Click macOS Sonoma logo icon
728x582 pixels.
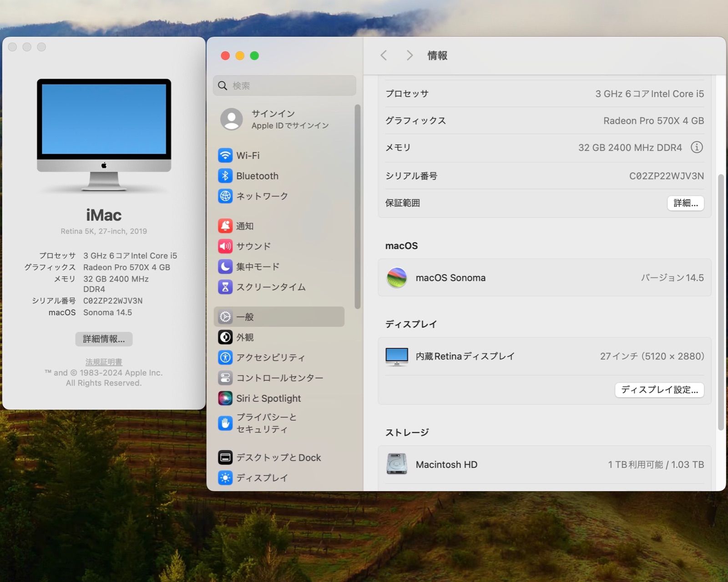[x=397, y=278]
